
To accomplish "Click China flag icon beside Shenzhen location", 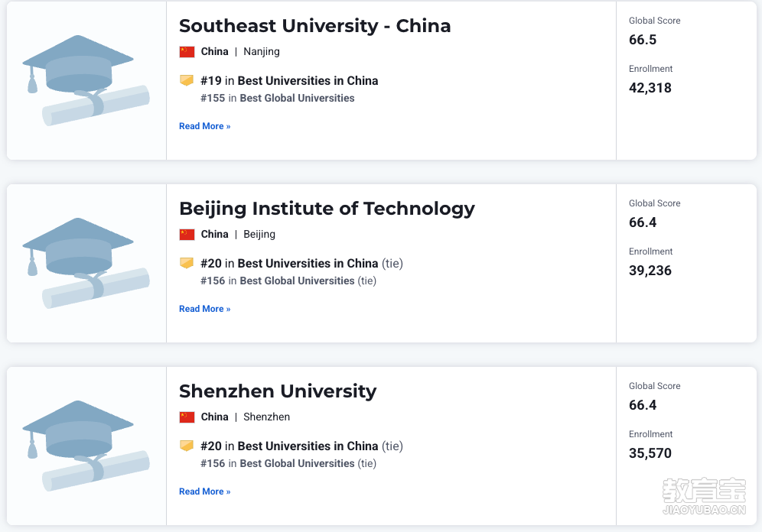I will (x=187, y=417).
